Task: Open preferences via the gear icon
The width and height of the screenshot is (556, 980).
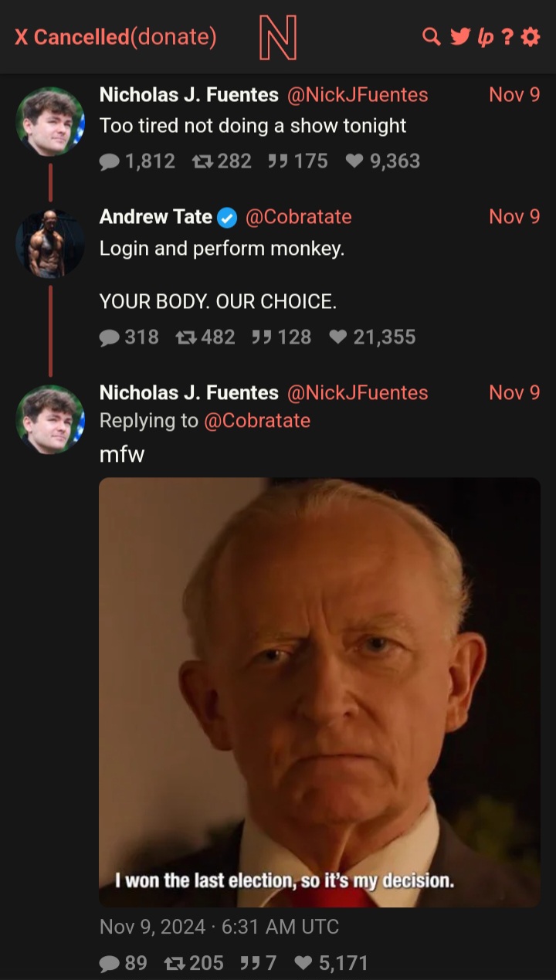Action: coord(531,36)
